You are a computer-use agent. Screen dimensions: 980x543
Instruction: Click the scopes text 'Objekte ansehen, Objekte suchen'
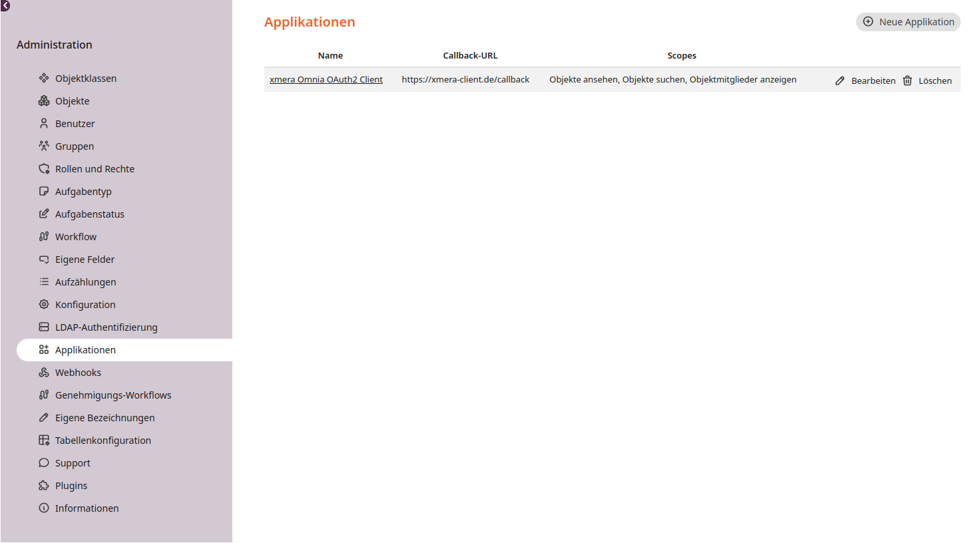(616, 79)
